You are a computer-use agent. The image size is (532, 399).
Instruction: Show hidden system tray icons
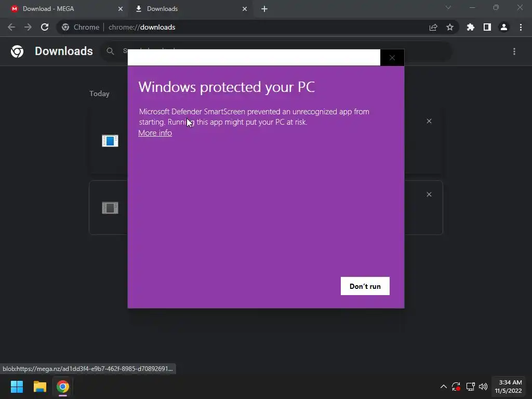point(444,387)
